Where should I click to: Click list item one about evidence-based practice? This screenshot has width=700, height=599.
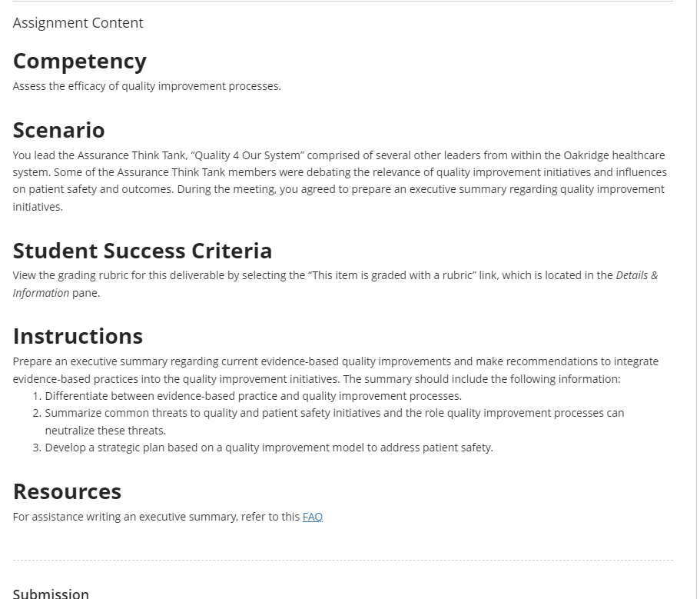[253, 396]
